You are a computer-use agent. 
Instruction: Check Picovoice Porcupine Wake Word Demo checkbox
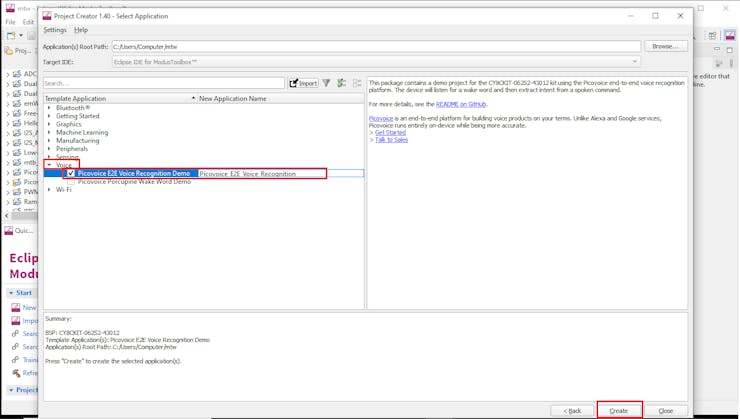click(x=71, y=182)
